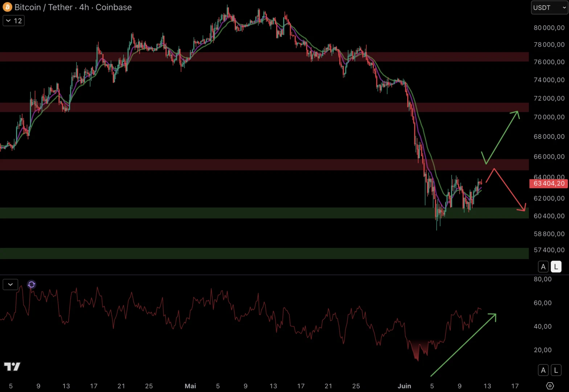Viewport: 569px width, 392px height.
Task: Toggle log scale L on RSI pane
Action: 556,370
